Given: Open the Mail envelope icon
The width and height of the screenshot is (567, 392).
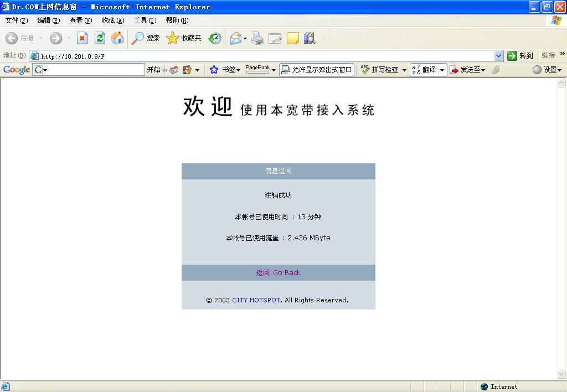Looking at the screenshot, I should click(236, 38).
